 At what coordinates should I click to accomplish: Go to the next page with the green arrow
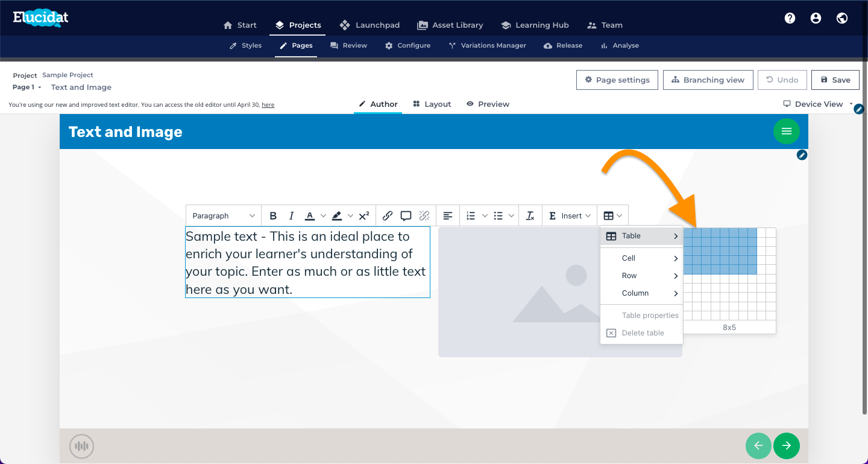click(786, 446)
